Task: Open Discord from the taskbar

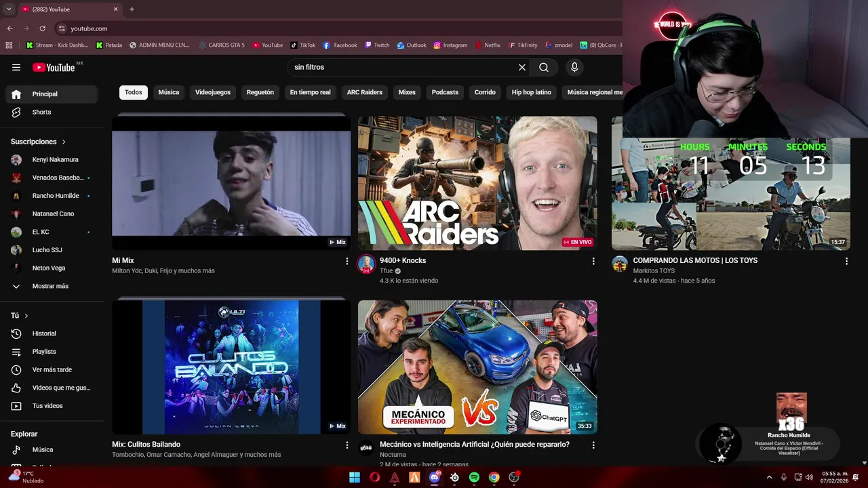Action: point(434,477)
